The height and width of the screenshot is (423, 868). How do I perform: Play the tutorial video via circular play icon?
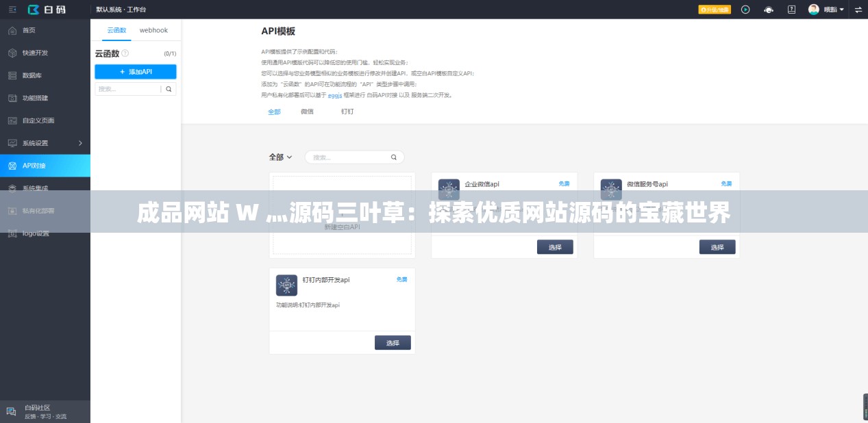(746, 10)
